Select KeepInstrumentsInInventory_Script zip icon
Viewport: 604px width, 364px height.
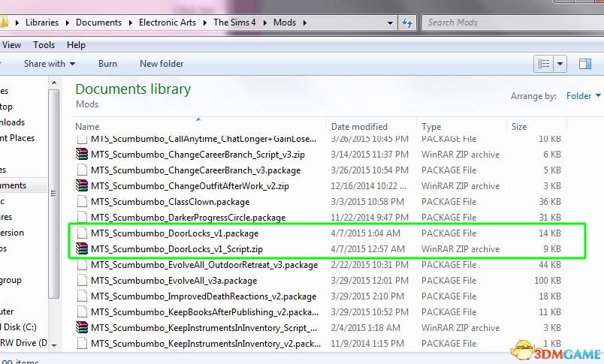pyautogui.click(x=82, y=328)
